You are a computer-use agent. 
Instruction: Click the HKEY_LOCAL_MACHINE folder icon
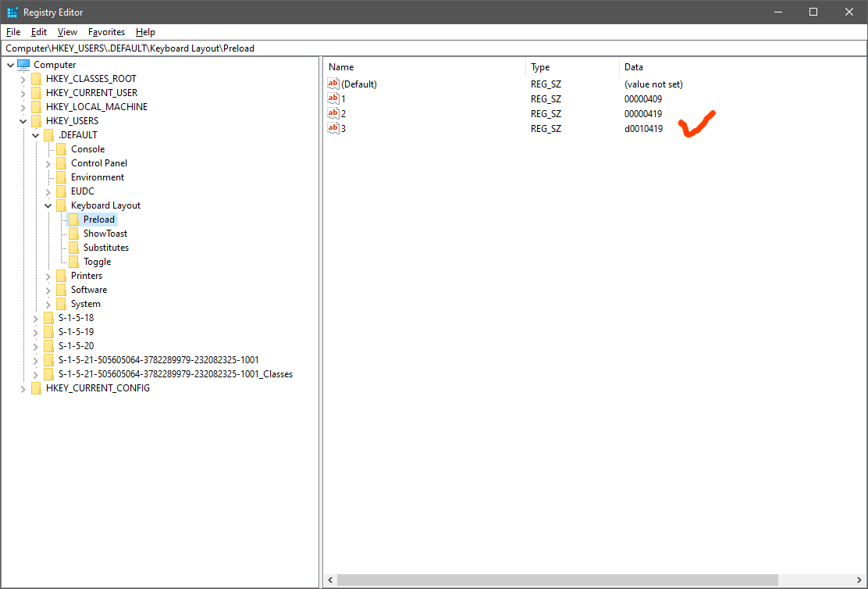tap(37, 107)
